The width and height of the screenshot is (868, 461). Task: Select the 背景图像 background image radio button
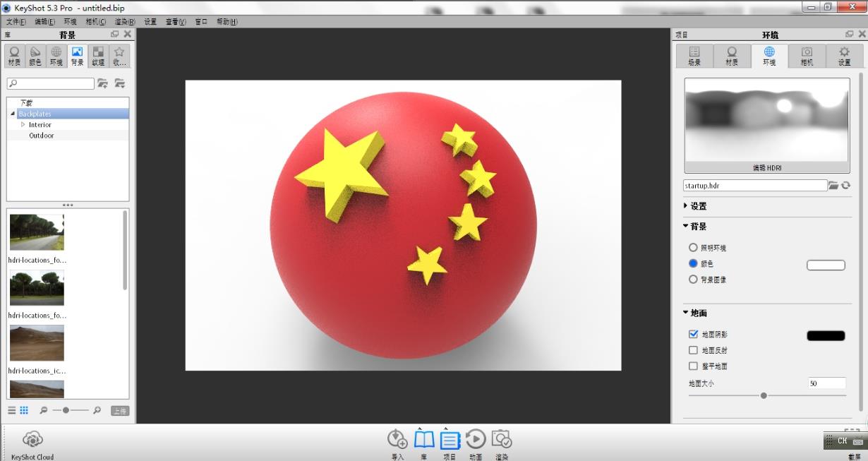point(693,279)
